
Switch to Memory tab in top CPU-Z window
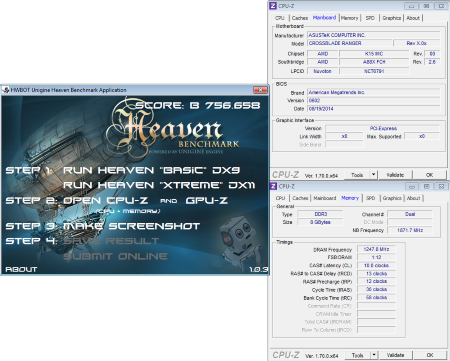(349, 18)
